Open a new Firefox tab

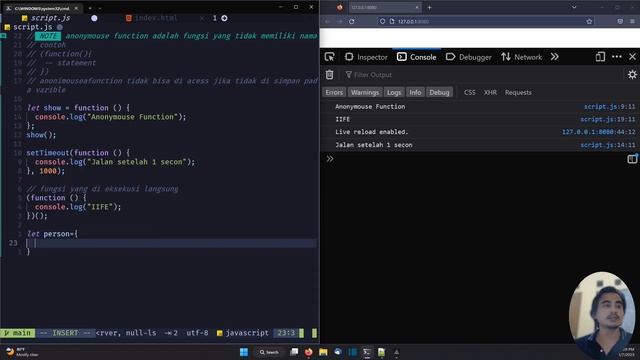[x=429, y=7]
